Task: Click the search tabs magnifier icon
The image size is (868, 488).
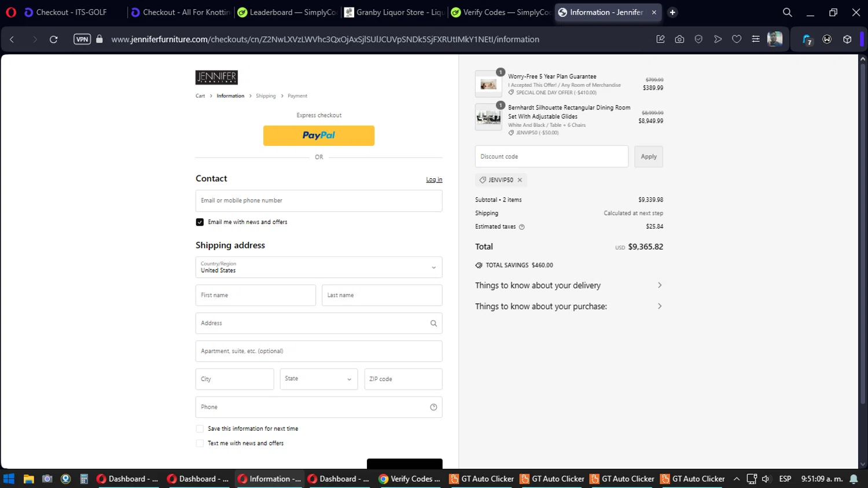Action: pyautogui.click(x=788, y=12)
